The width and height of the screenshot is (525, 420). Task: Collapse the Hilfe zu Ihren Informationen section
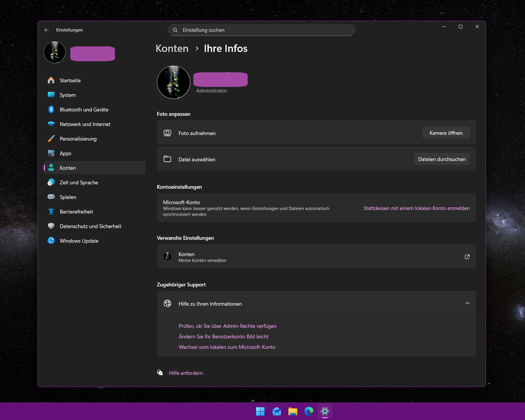coord(468,303)
